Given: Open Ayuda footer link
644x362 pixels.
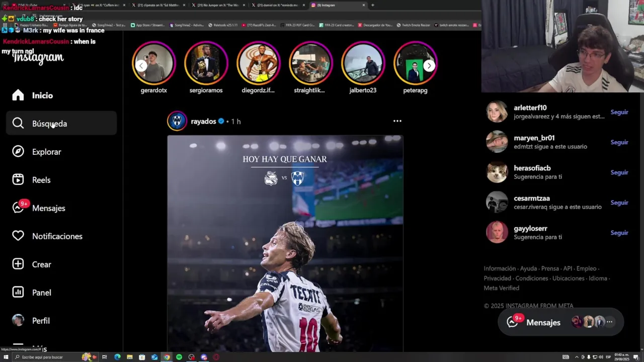Looking at the screenshot, I should coord(528,268).
